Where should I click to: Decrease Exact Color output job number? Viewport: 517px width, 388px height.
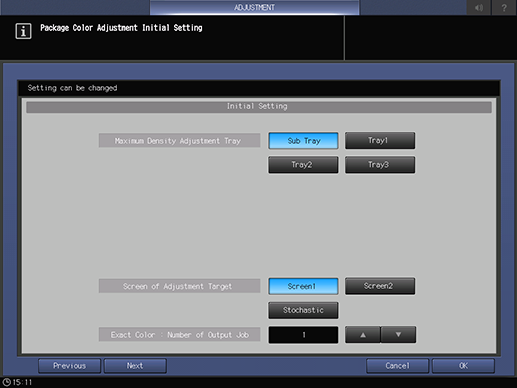[x=398, y=335]
